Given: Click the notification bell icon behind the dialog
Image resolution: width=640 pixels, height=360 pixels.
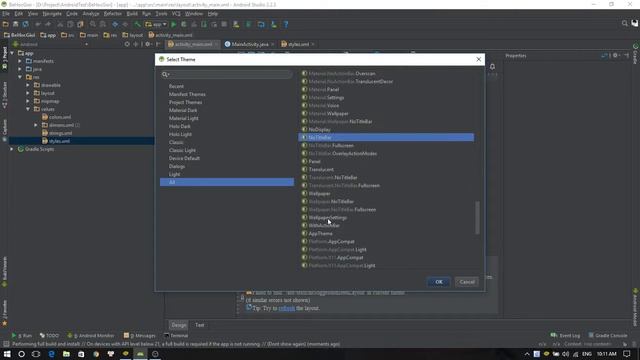Looking at the screenshot, I should pyautogui.click(x=493, y=67).
